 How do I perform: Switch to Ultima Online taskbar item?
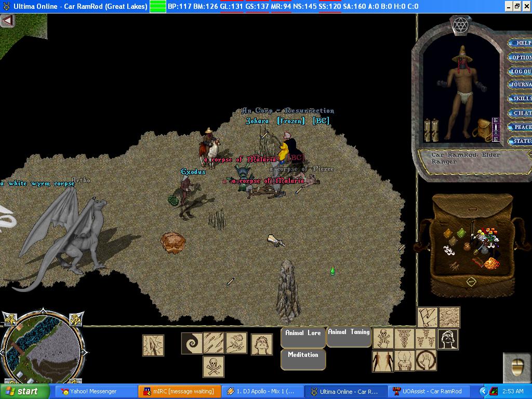point(346,392)
